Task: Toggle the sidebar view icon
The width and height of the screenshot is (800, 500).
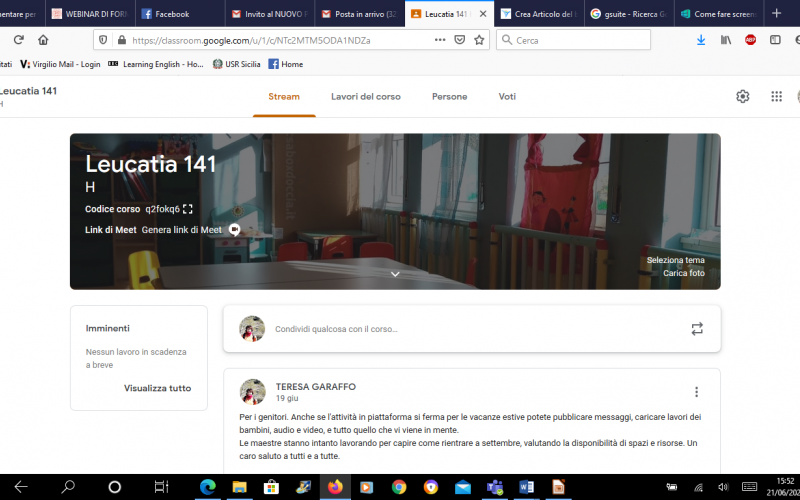Action: [775, 40]
